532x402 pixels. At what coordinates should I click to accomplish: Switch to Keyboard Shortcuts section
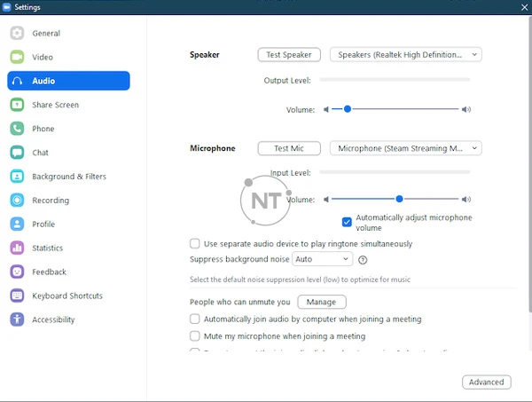(x=67, y=296)
